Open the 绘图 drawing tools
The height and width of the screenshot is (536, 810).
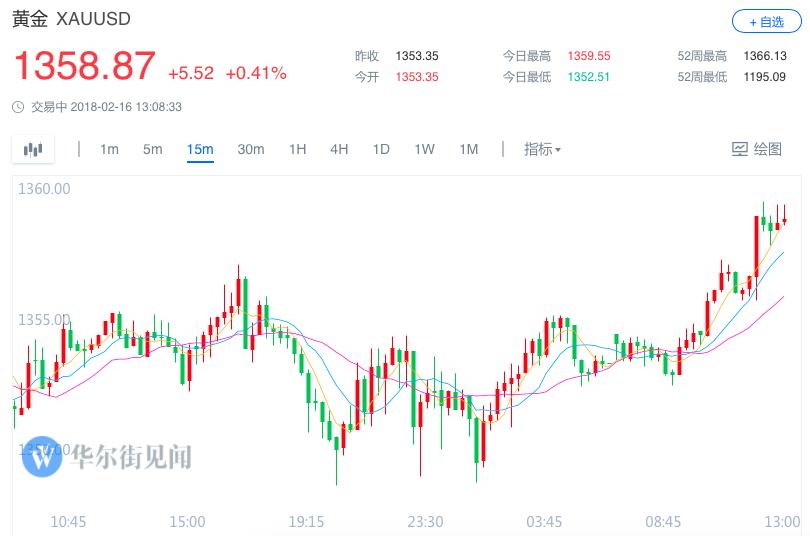[757, 149]
